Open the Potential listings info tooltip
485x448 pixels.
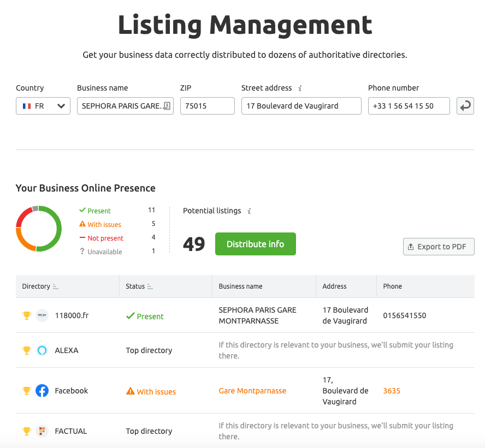coord(250,211)
